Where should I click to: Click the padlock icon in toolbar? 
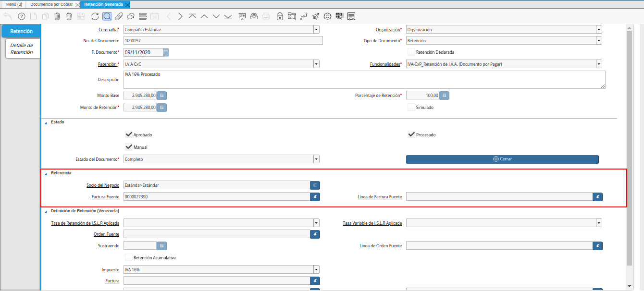(280, 16)
